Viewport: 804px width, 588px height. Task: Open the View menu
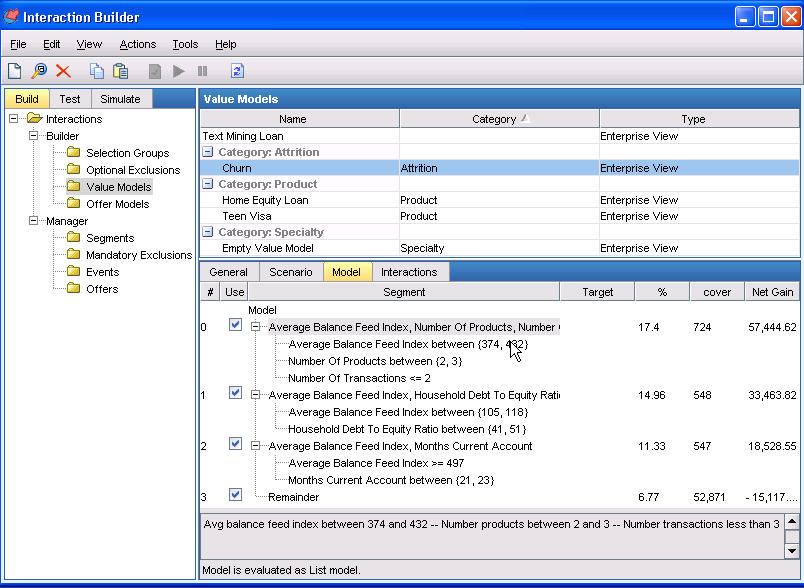[x=89, y=45]
